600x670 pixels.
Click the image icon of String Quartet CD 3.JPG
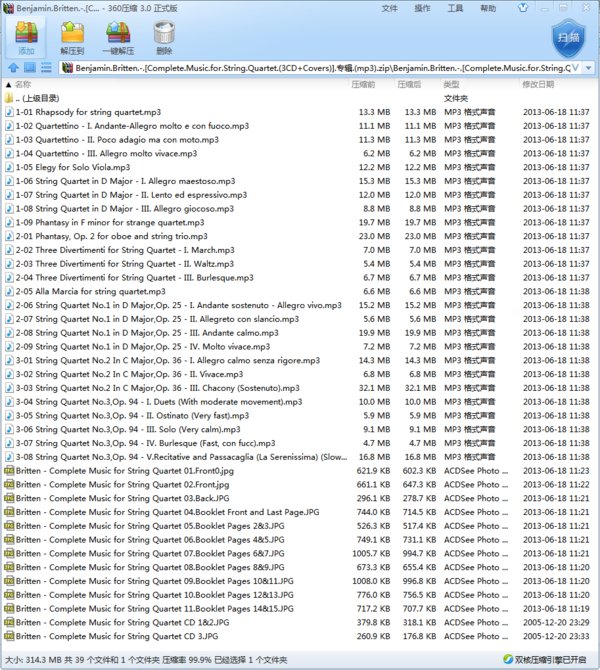point(9,636)
